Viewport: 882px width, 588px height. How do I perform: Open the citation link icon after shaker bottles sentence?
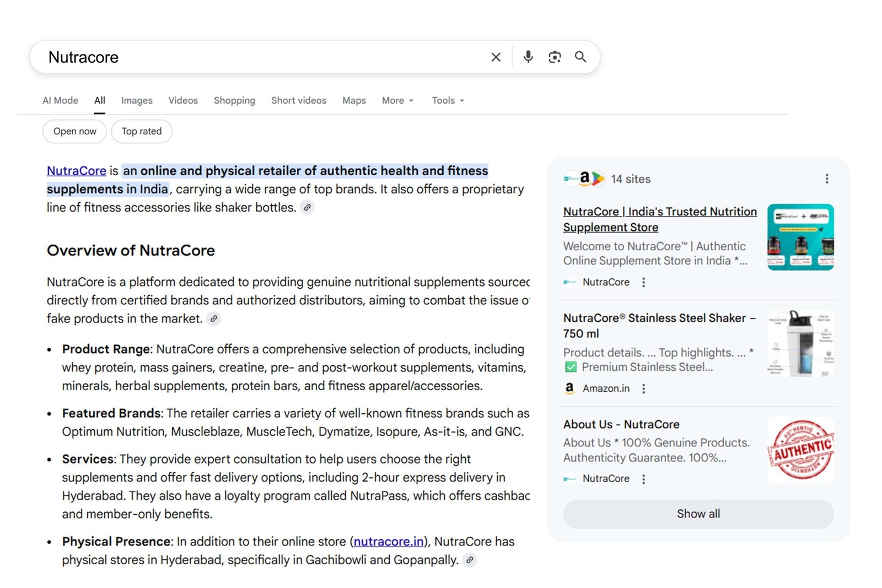click(x=307, y=207)
